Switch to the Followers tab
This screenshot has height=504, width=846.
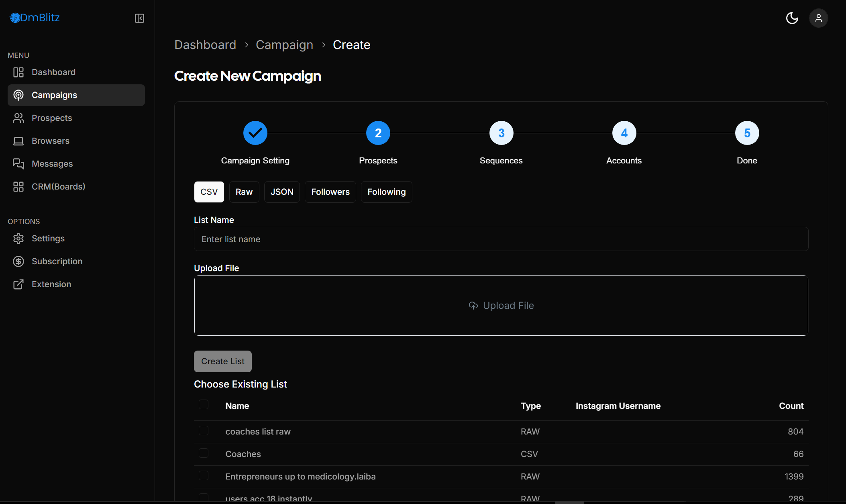[330, 192]
